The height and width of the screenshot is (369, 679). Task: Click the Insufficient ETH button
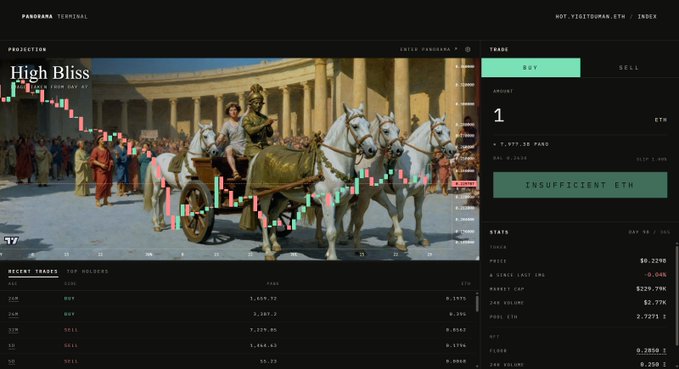tap(580, 185)
